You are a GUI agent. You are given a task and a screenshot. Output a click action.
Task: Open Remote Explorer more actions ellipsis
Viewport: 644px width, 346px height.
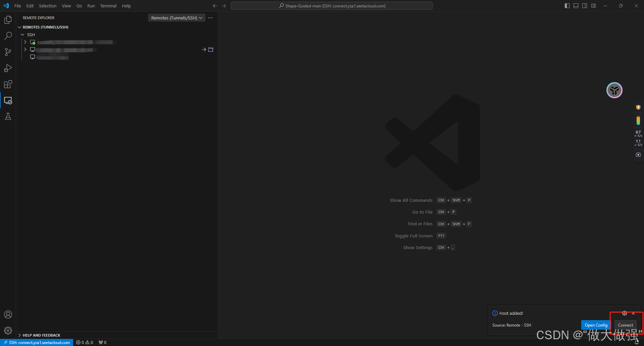210,18
